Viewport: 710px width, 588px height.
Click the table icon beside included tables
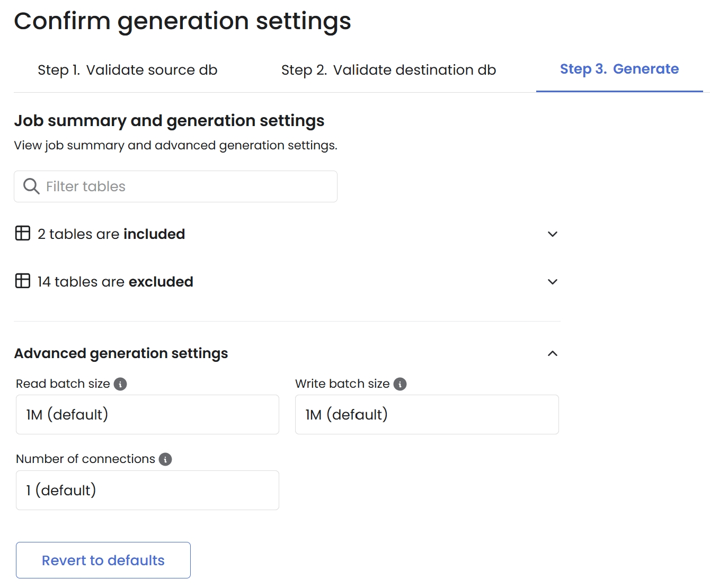23,234
